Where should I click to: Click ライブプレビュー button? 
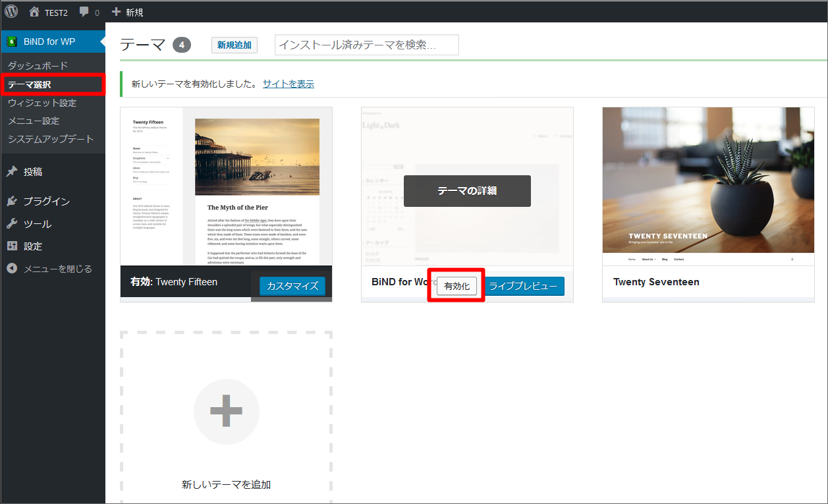point(523,287)
